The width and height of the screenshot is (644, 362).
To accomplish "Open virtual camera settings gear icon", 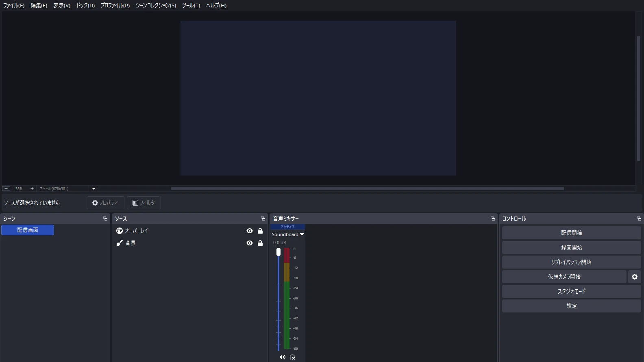I will point(635,277).
